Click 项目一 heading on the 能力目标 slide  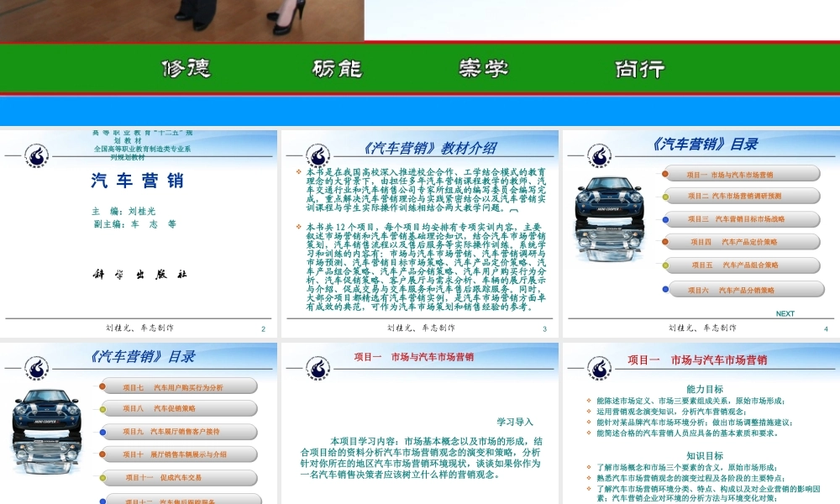click(697, 360)
